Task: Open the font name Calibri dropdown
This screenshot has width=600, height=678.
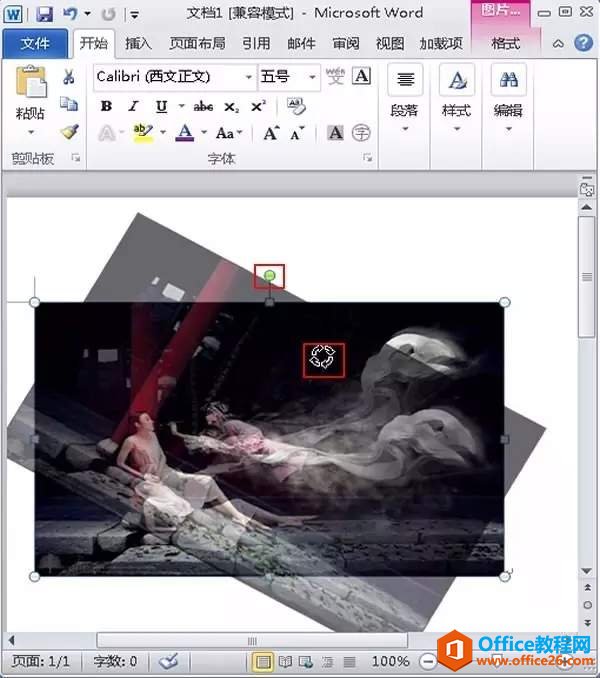Action: pos(249,77)
